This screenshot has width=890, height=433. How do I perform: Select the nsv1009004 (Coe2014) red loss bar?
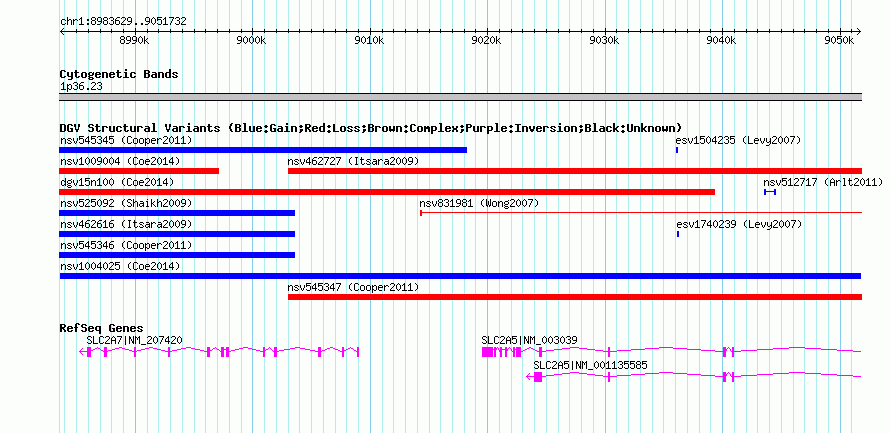click(x=139, y=171)
